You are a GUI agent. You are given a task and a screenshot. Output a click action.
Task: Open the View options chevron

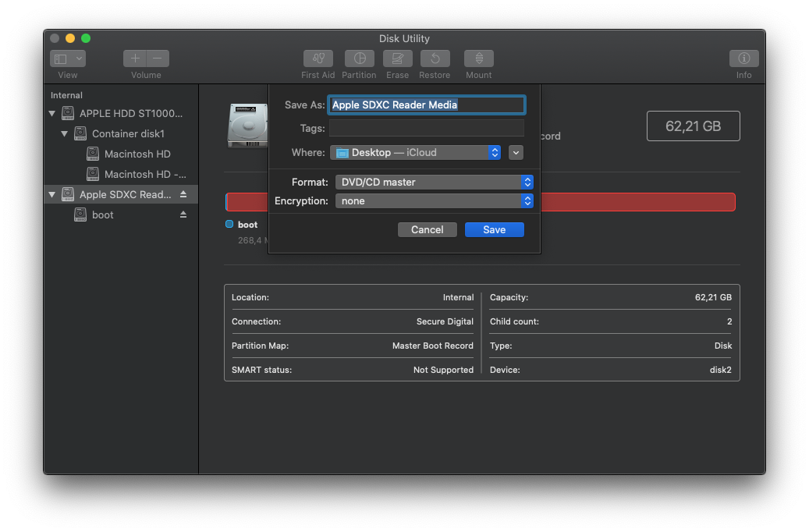pos(79,59)
